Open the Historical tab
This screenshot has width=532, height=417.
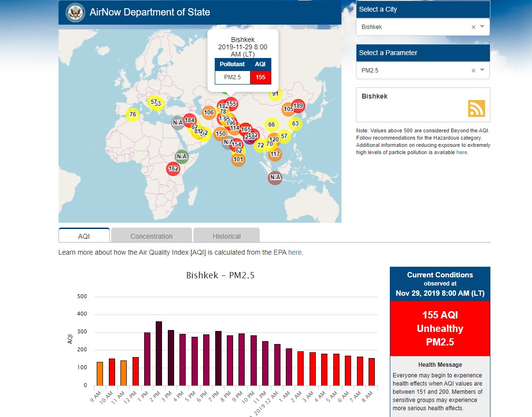(x=226, y=236)
